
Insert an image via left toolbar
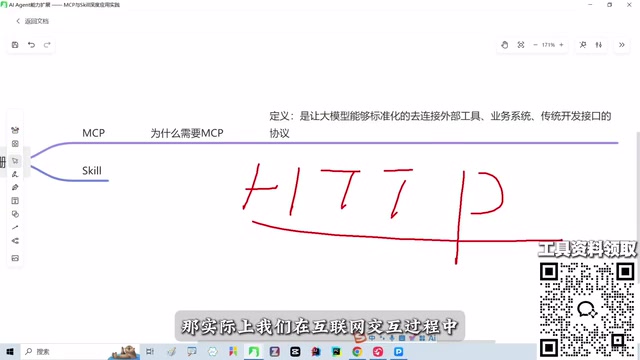point(15,258)
